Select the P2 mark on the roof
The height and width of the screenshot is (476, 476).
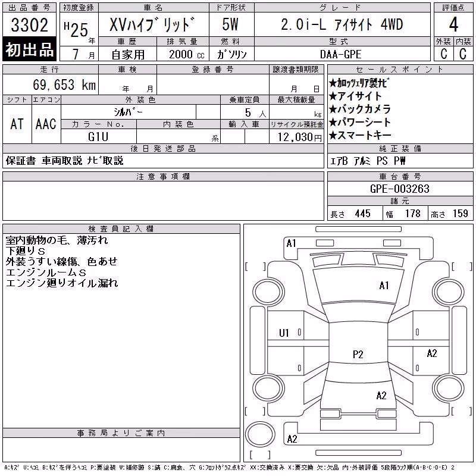(x=358, y=354)
